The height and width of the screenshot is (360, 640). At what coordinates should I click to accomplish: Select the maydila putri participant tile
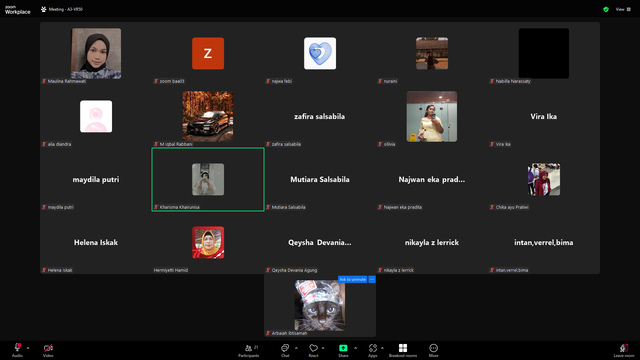[96, 180]
